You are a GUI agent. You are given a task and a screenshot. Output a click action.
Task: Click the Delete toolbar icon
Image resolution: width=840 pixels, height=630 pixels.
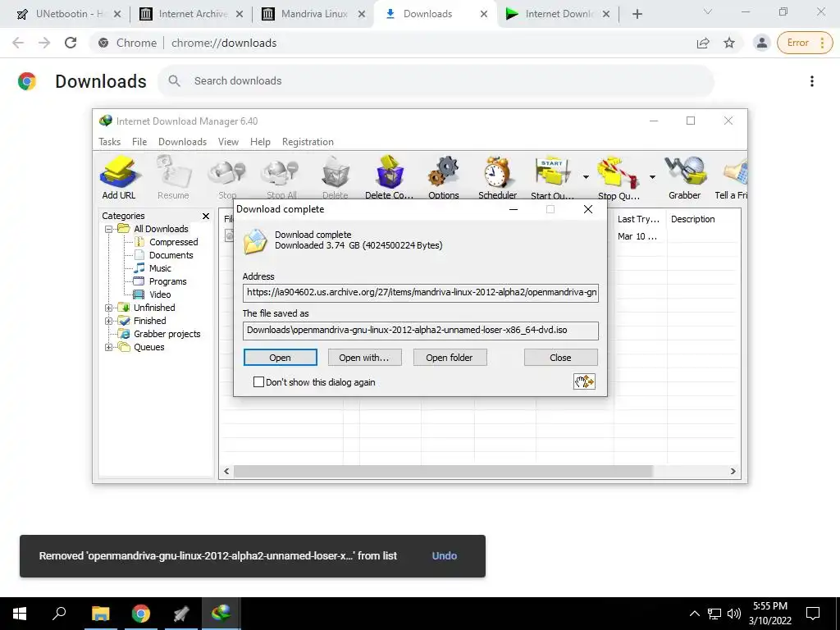[x=336, y=177]
